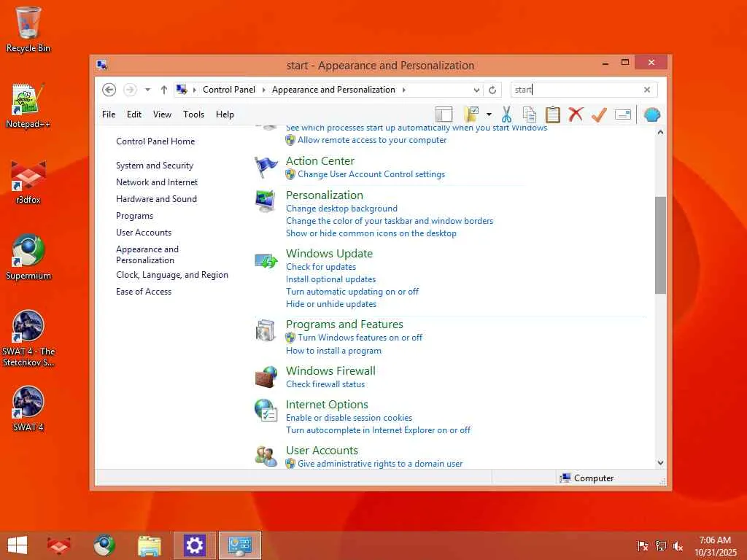Viewport: 747px width, 560px height.
Task: Open Allow remote access to your computer
Action: [372, 140]
